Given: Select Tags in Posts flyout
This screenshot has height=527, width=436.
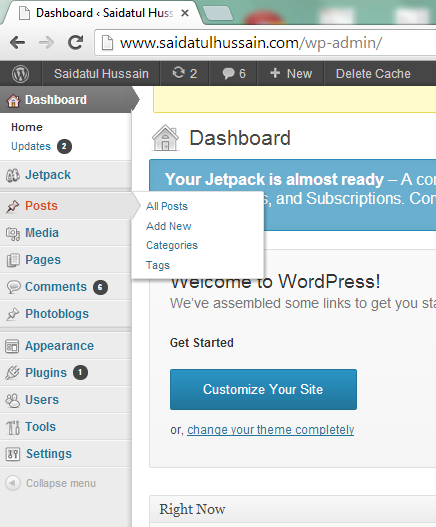Looking at the screenshot, I should tap(158, 265).
